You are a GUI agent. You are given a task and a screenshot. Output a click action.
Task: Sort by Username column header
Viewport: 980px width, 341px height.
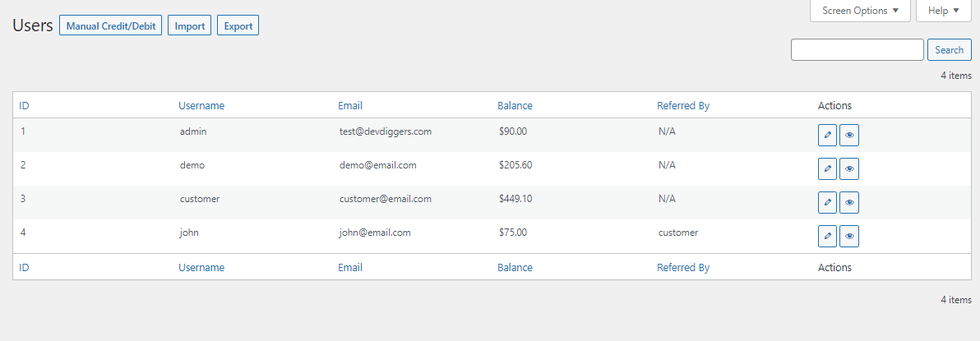pos(201,105)
